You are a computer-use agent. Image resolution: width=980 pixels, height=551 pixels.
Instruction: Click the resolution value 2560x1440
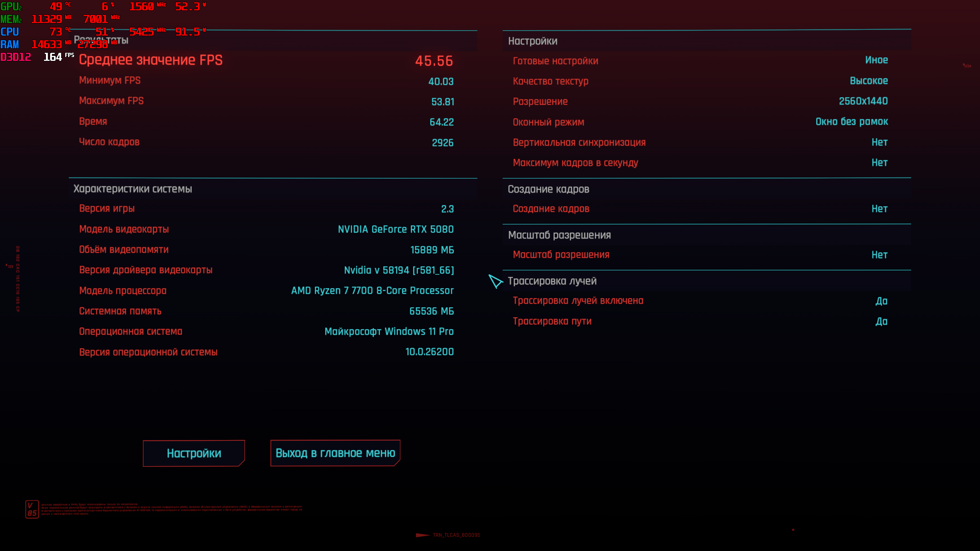[x=863, y=101]
